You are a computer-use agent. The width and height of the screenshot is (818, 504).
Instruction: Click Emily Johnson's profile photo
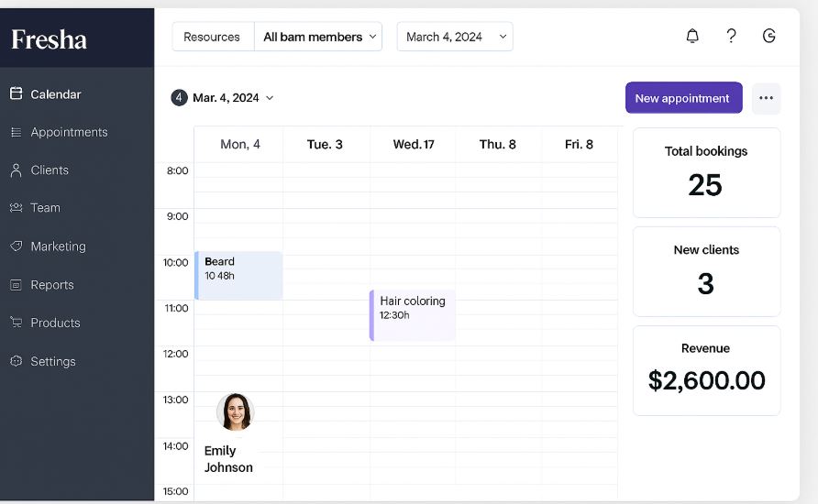(x=236, y=411)
